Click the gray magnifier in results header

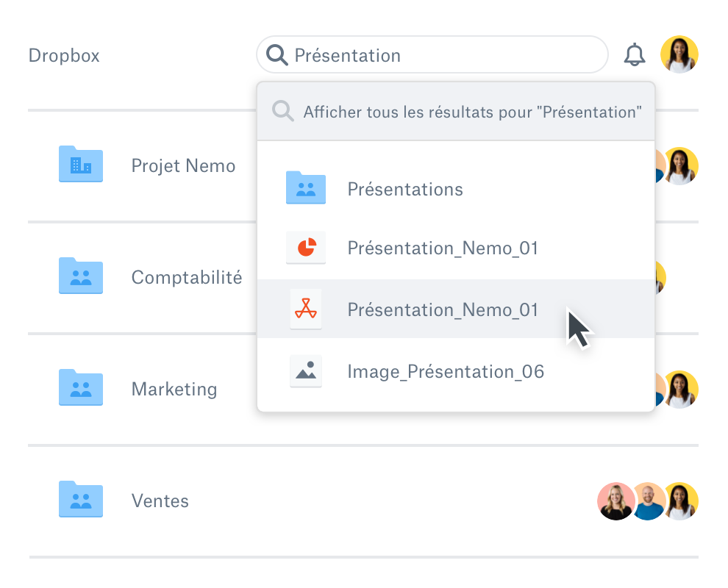tap(283, 112)
